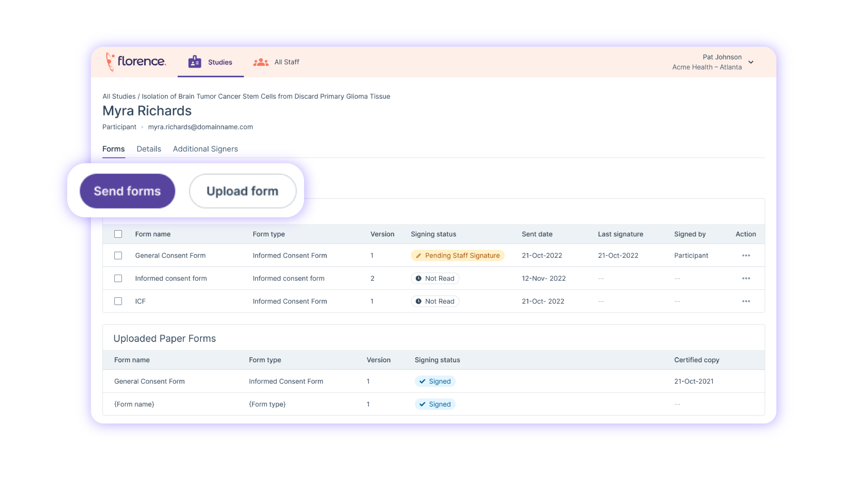Click the Certified copy column header
Screen dimensions: 868x504
click(x=696, y=360)
